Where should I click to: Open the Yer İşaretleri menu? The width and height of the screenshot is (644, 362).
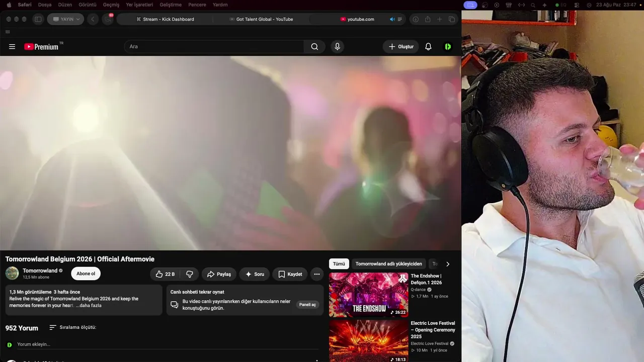pos(139,5)
